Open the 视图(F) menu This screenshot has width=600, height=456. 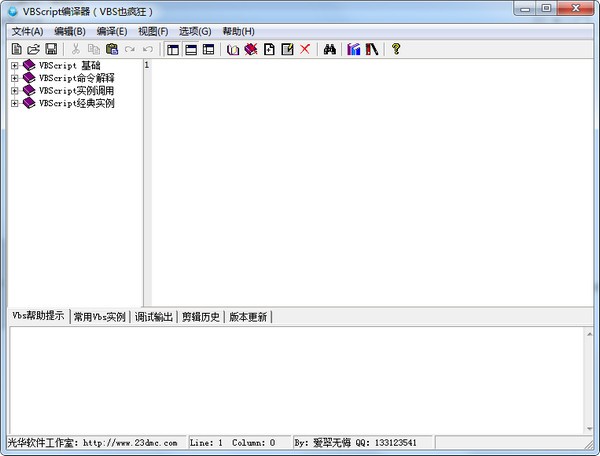[153, 31]
